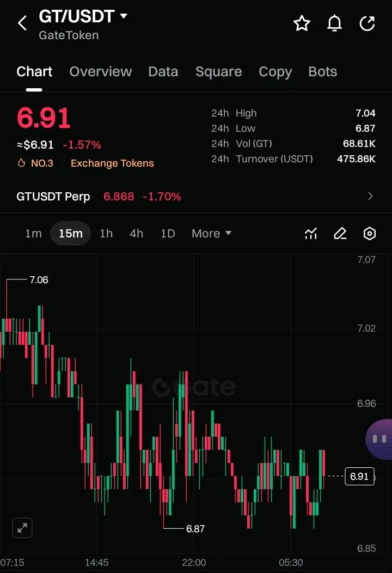Open the Overview tab
Screen dimensions: 392x573
click(101, 72)
